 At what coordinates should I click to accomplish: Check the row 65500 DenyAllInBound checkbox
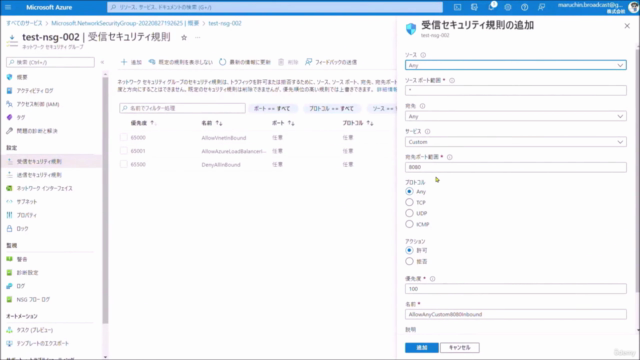pyautogui.click(x=124, y=164)
